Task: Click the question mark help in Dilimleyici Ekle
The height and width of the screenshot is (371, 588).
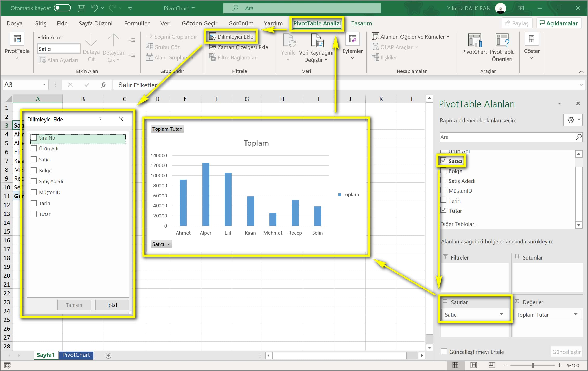Action: [x=100, y=119]
